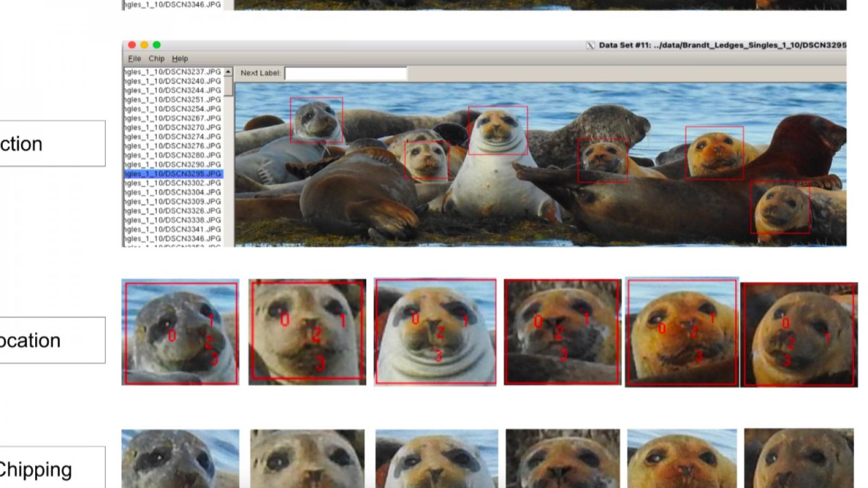Select DSCN3341.JPG in file list
This screenshot has width=868, height=488.
(x=173, y=229)
